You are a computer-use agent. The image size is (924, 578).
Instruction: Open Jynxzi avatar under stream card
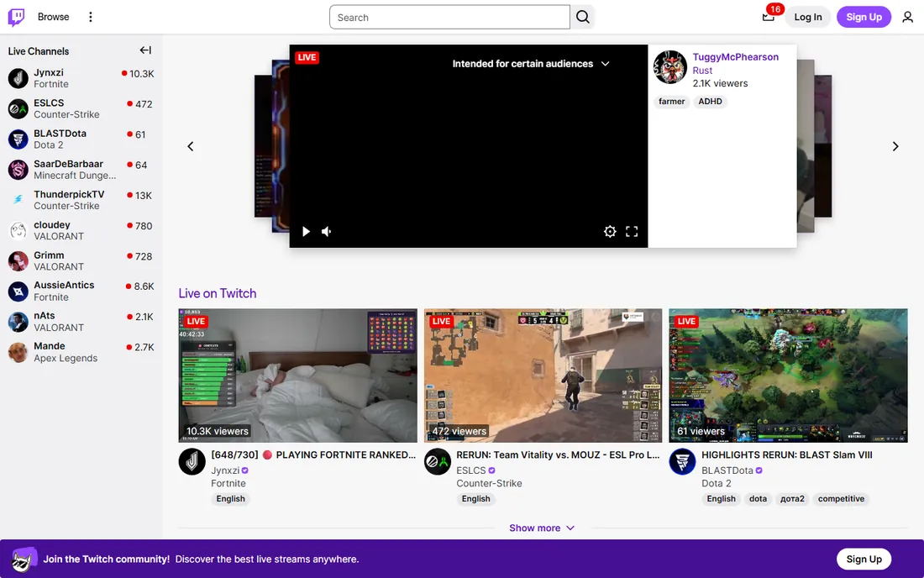(x=192, y=462)
